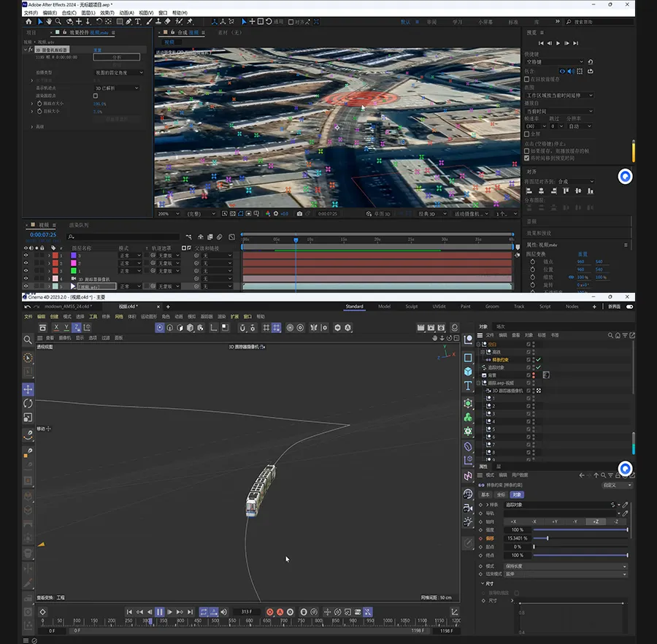Click the After Effects timeline playhead marker

296,240
